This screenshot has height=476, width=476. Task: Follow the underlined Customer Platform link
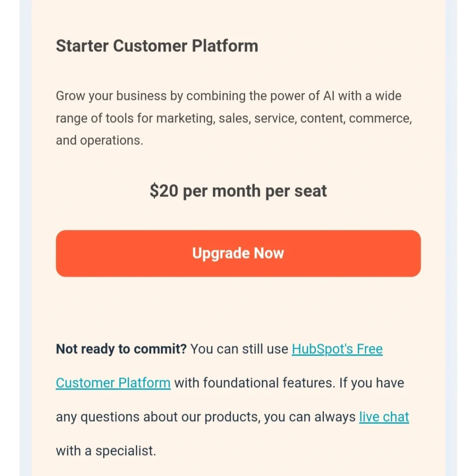pos(113,383)
